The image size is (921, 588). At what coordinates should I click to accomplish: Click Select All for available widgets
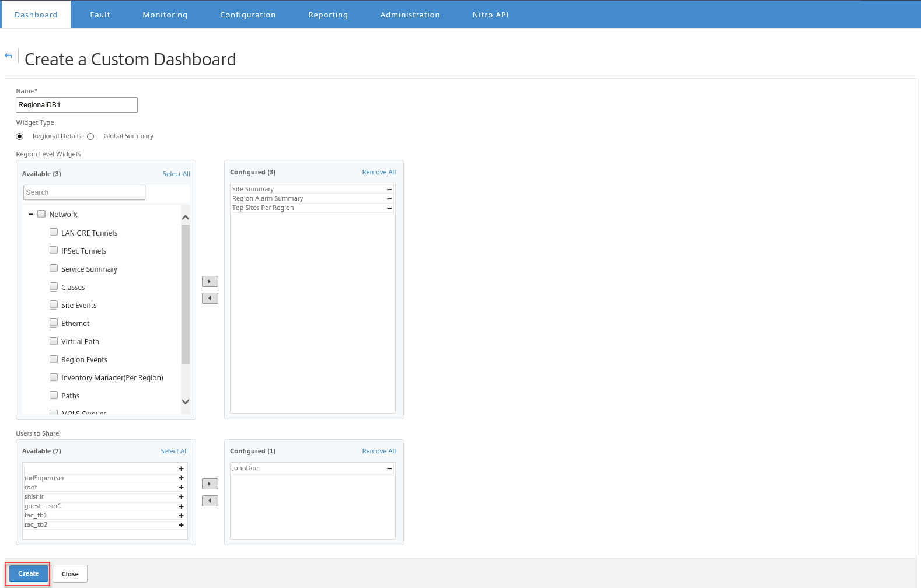(x=176, y=174)
